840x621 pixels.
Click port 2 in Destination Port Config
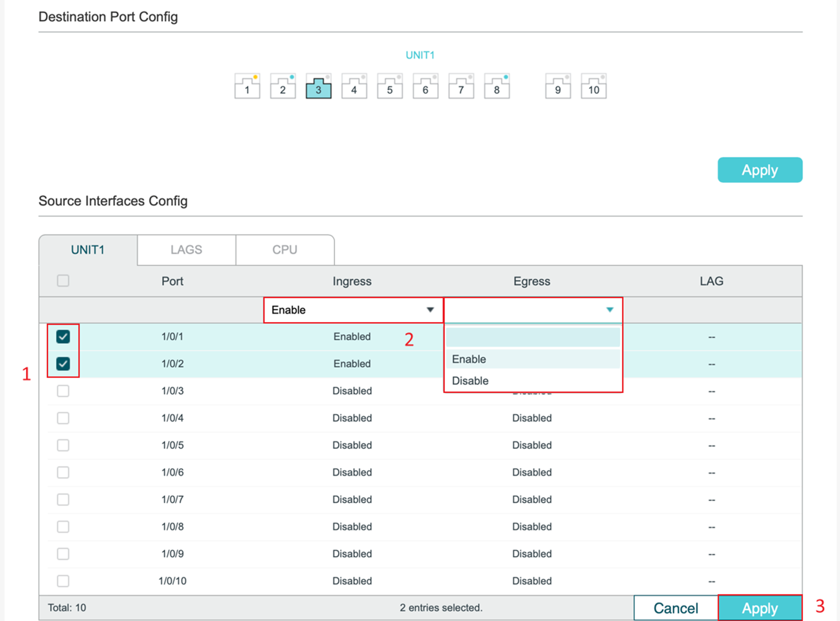[x=282, y=88]
